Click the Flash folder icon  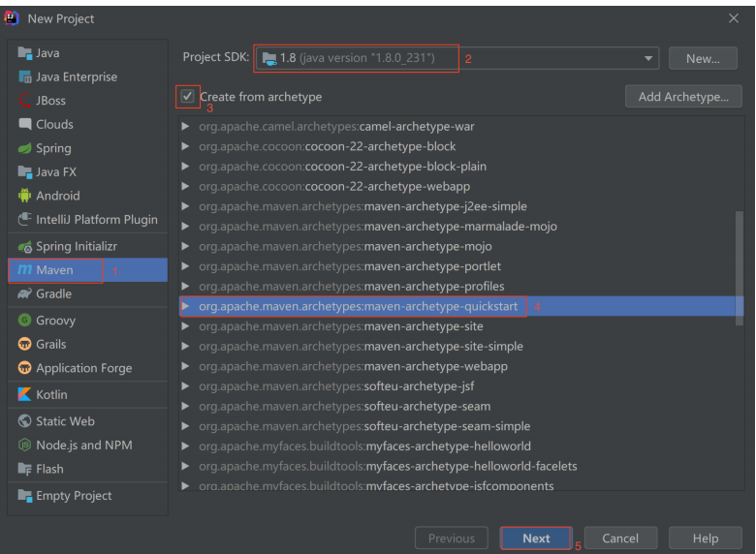click(x=24, y=469)
